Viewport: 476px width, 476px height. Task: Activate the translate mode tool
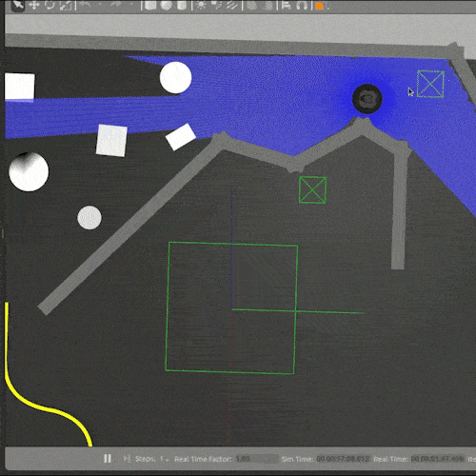pos(34,5)
